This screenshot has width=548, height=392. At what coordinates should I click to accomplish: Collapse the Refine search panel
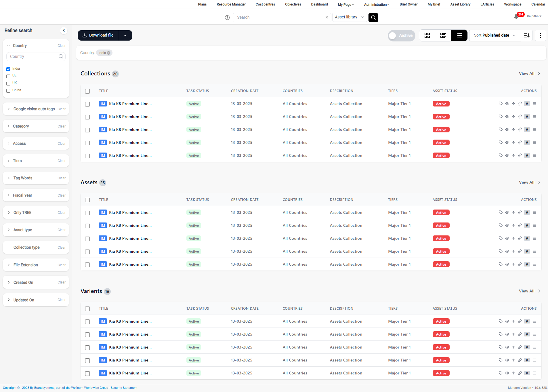tap(64, 31)
